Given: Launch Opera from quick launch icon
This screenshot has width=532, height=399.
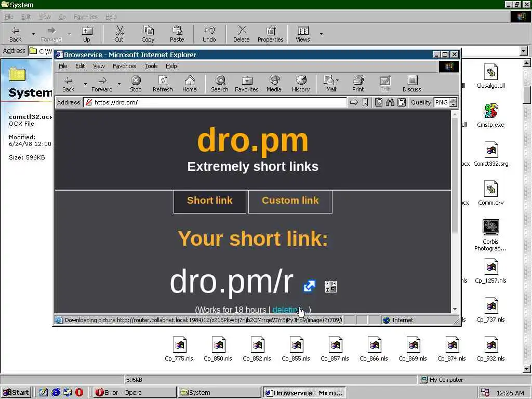Looking at the screenshot, I should tap(79, 393).
